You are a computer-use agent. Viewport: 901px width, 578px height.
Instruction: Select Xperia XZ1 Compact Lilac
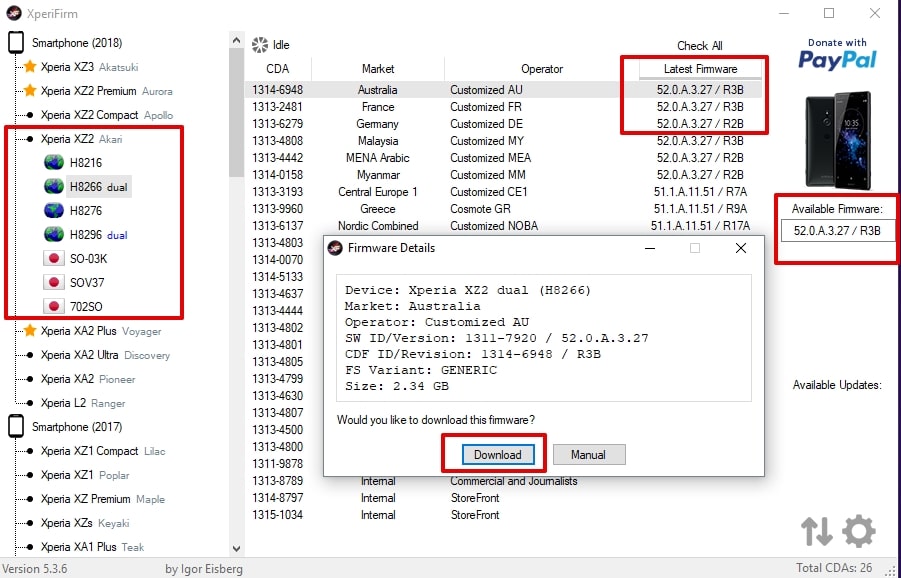pos(103,451)
